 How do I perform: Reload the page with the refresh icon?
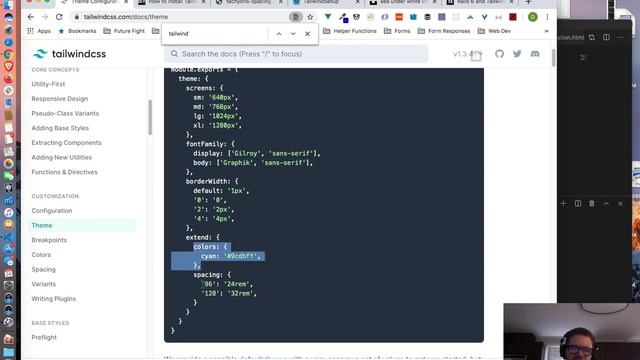59,17
